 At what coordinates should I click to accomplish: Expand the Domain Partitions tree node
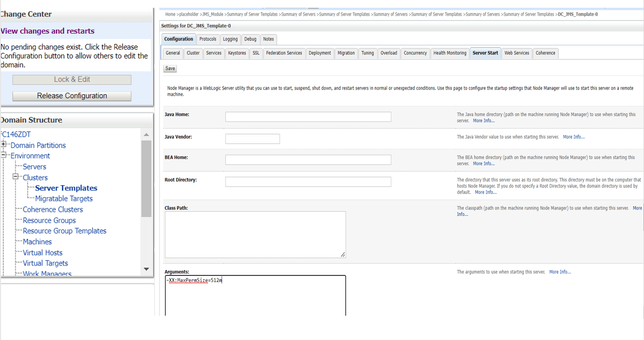(4, 144)
